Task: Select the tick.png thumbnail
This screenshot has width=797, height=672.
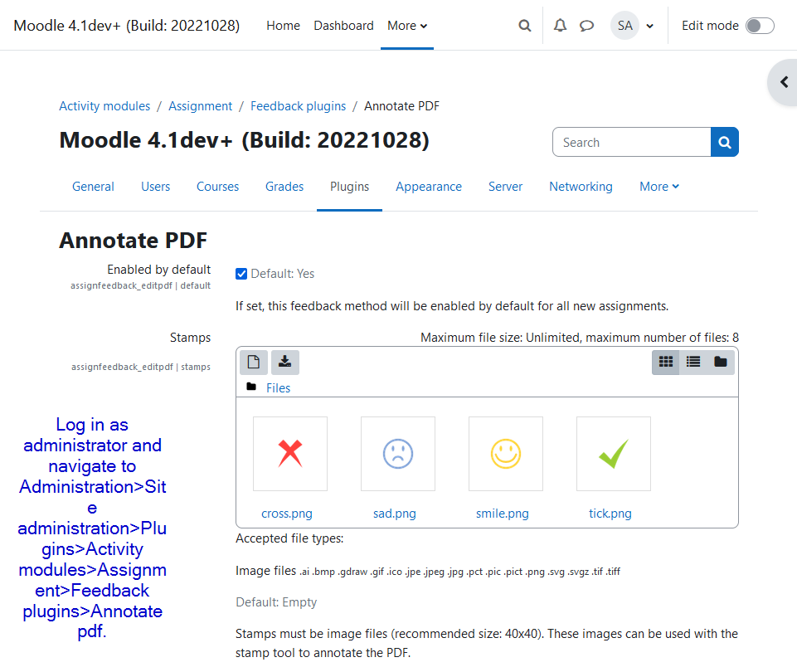Action: (614, 454)
